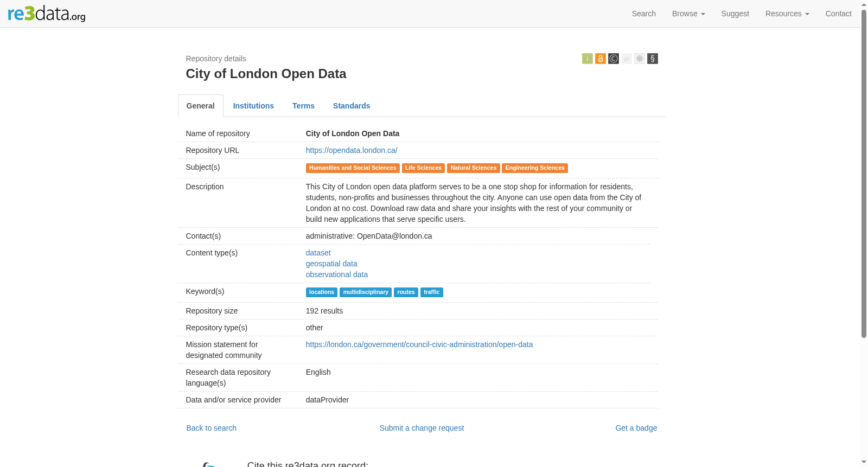The width and height of the screenshot is (868, 467).
Task: Click the Humanities and Social Sciences tag
Action: click(x=353, y=168)
